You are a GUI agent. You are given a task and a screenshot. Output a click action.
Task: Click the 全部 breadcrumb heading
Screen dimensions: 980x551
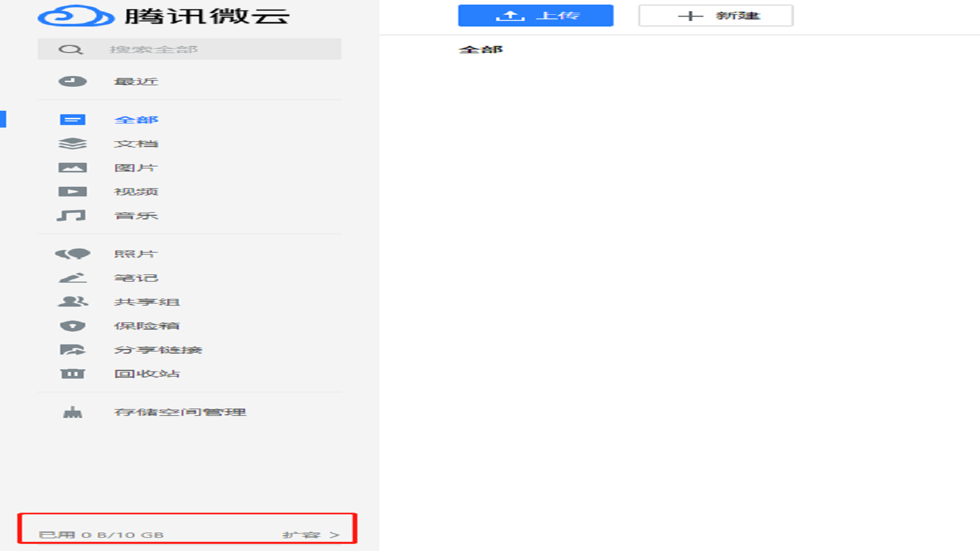pos(480,49)
